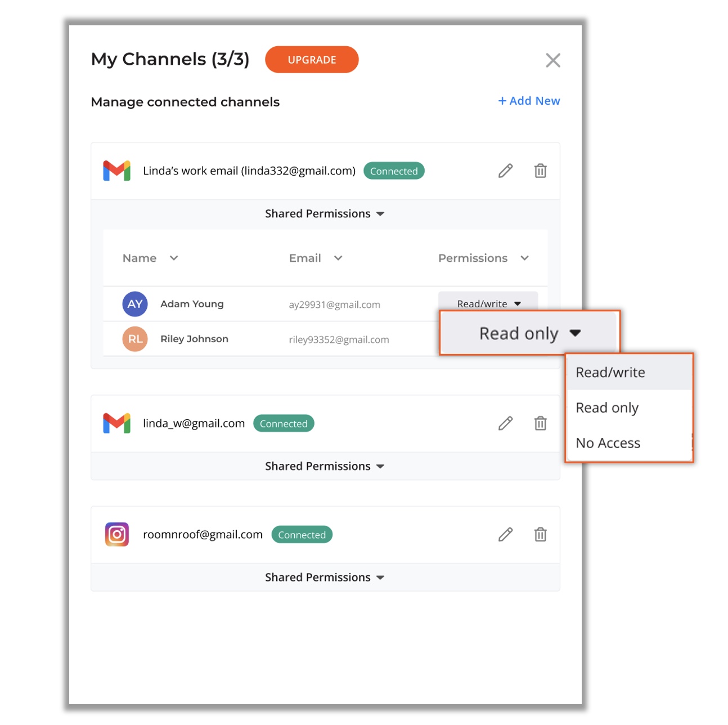728x725 pixels.
Task: Click Gmail icon for Linda's work email
Action: (116, 171)
